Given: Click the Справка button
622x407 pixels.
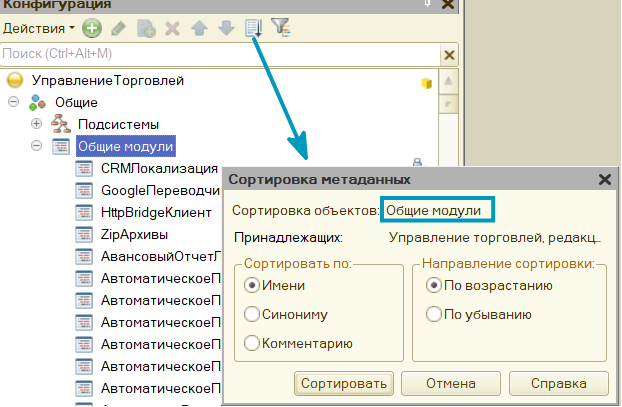Looking at the screenshot, I should pyautogui.click(x=559, y=383).
